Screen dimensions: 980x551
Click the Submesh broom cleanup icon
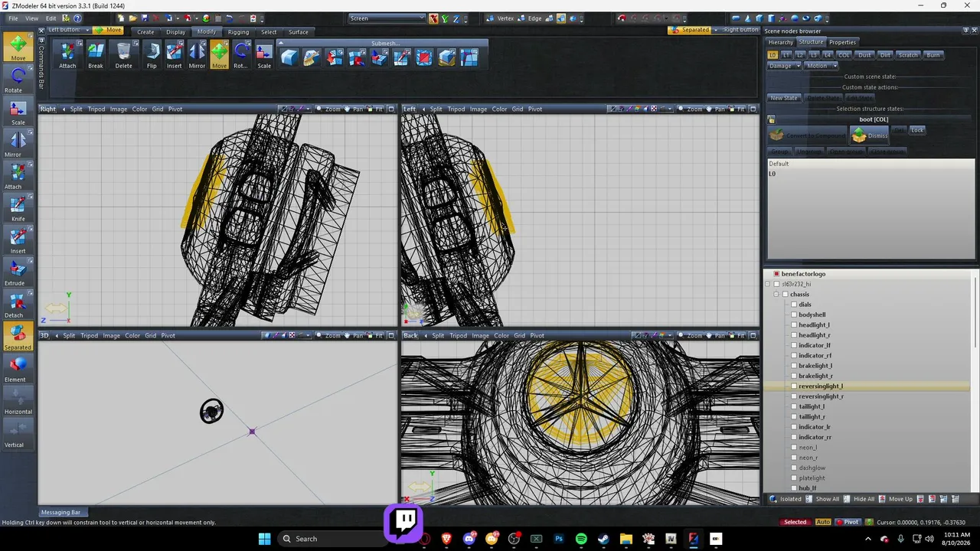pyautogui.click(x=312, y=57)
